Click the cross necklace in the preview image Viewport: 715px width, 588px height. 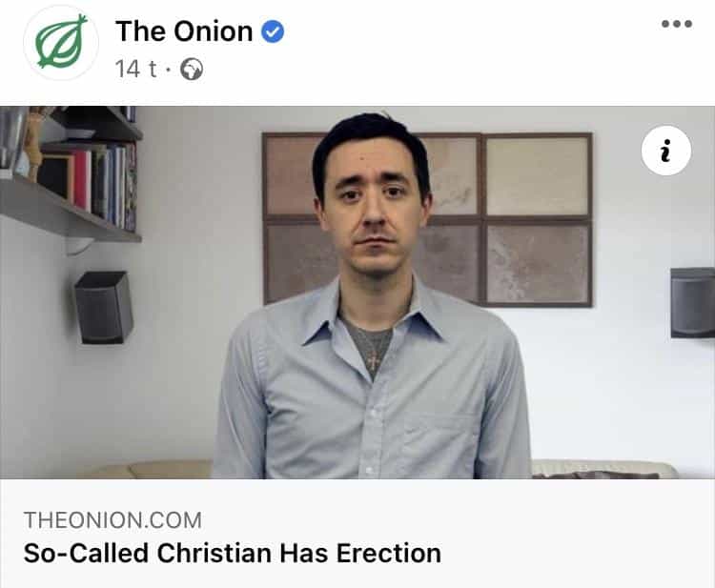(375, 361)
